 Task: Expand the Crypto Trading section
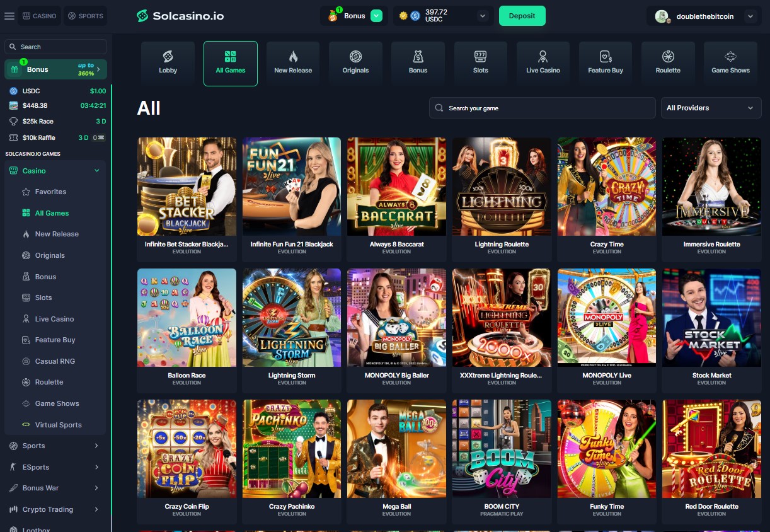(x=96, y=509)
